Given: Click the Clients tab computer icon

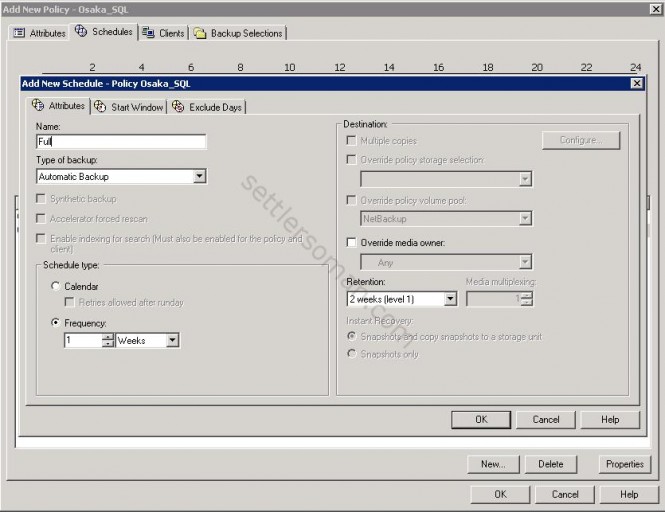Looking at the screenshot, I should 148,33.
